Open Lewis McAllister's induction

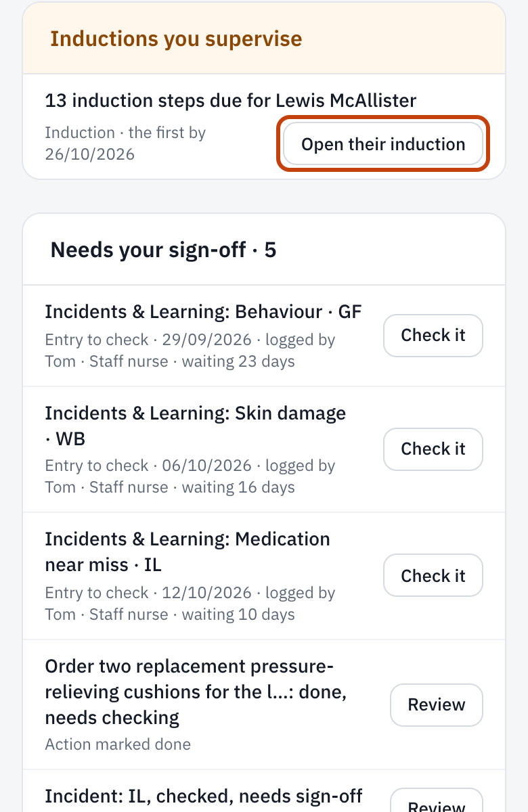coord(383,144)
